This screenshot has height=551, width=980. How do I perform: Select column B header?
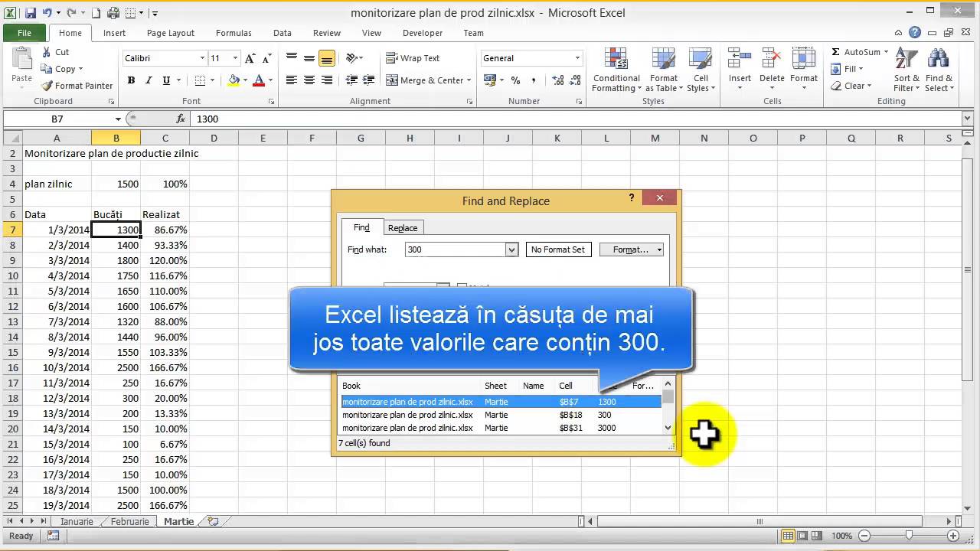[116, 138]
